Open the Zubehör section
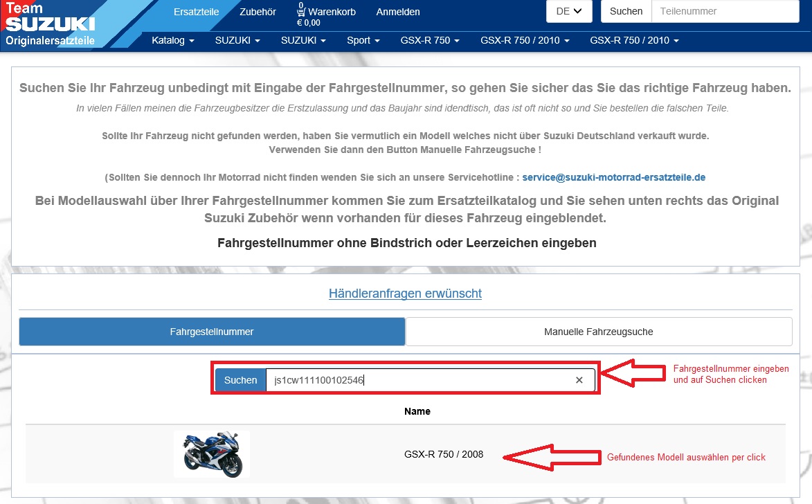Screen dimensions: 812x504 (258, 12)
